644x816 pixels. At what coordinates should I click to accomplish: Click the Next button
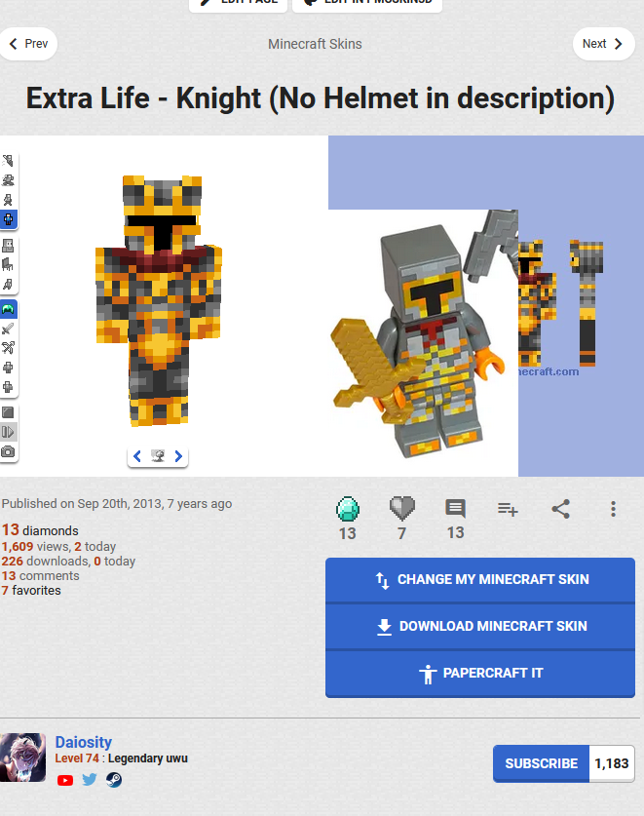tap(603, 44)
